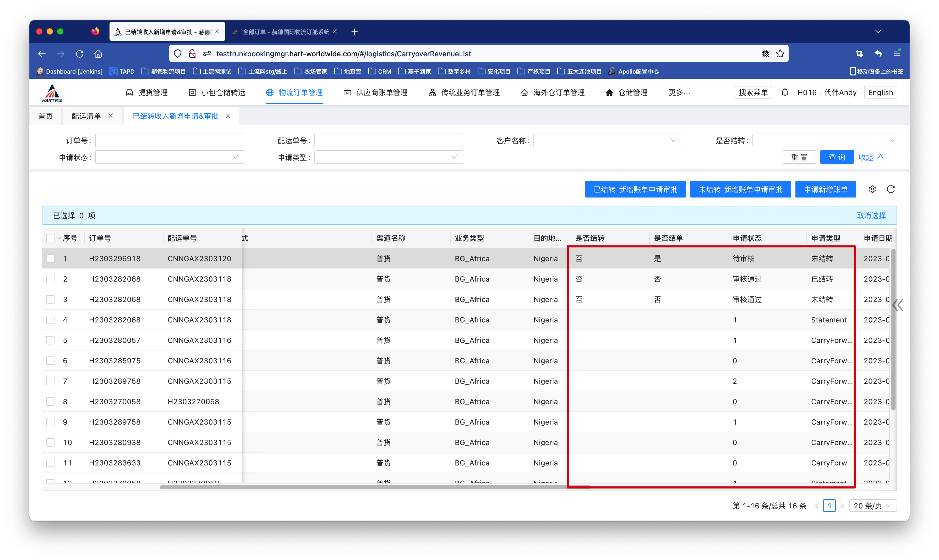Bookmark page with the star icon
The height and width of the screenshot is (560, 939).
(780, 54)
